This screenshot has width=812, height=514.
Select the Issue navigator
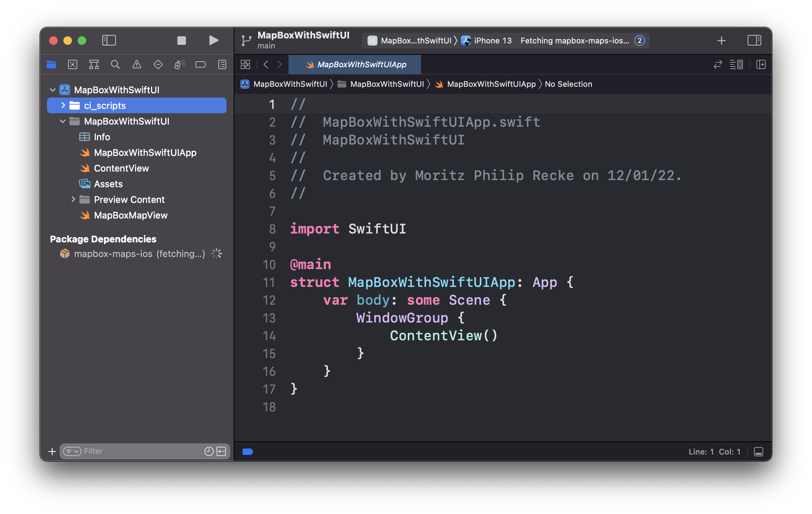136,64
